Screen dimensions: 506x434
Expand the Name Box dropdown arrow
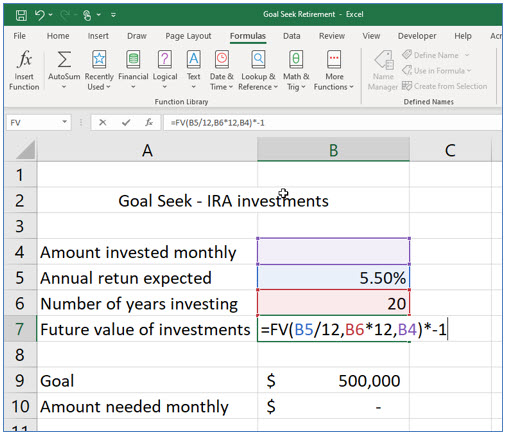64,122
